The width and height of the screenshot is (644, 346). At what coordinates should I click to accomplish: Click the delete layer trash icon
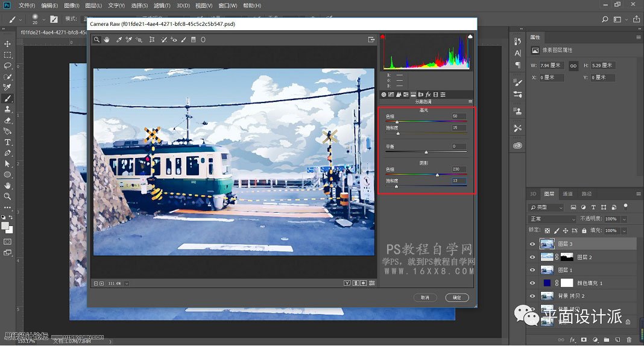(x=629, y=339)
